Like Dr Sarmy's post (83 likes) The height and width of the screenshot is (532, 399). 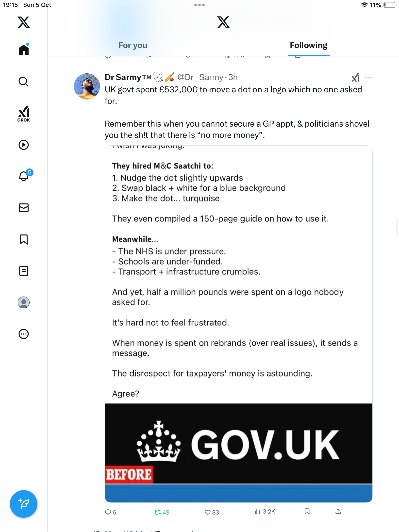point(208,512)
